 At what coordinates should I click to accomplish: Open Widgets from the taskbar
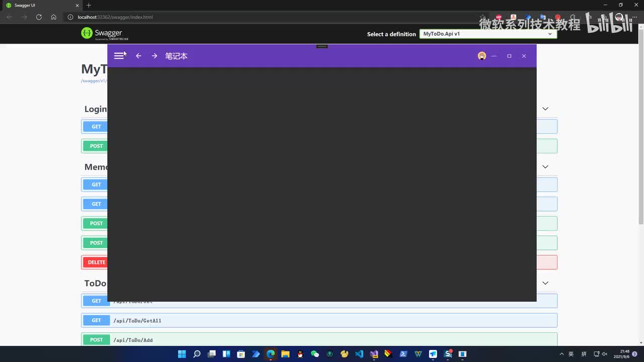click(226, 354)
